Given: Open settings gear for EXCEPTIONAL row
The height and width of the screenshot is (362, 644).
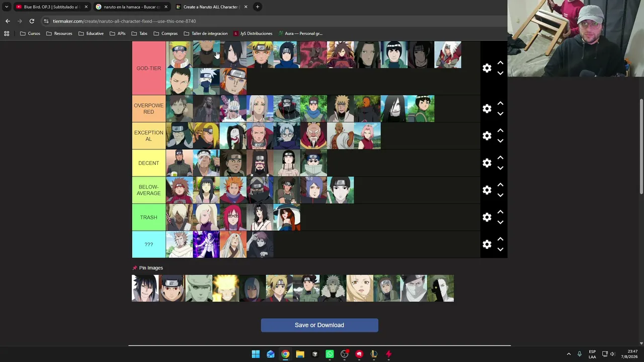Looking at the screenshot, I should [487, 136].
